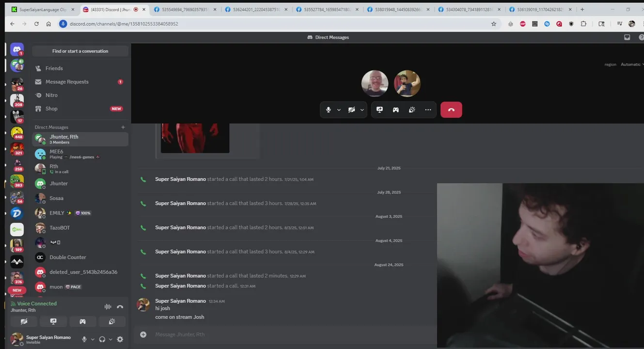Toggle noise suppression waveform icon in voice panel
Screen dimensions: 644x349
point(108,306)
